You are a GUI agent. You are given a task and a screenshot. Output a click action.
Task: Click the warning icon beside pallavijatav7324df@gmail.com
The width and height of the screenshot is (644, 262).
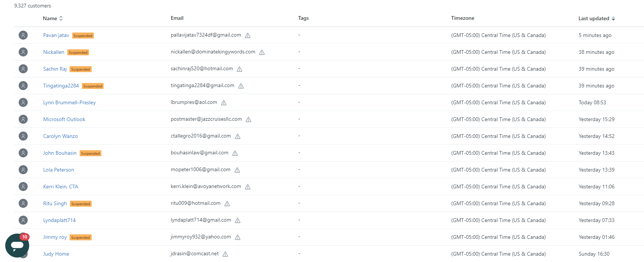pos(248,36)
